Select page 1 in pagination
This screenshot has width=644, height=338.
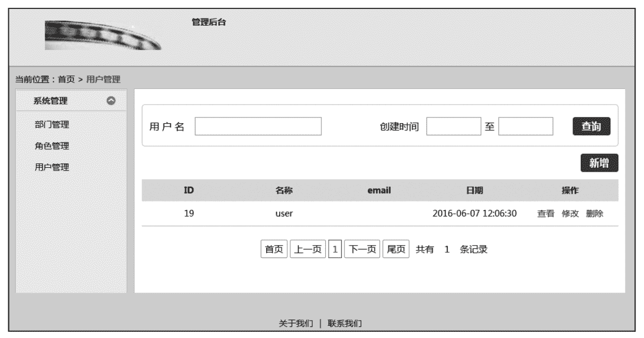(x=335, y=250)
